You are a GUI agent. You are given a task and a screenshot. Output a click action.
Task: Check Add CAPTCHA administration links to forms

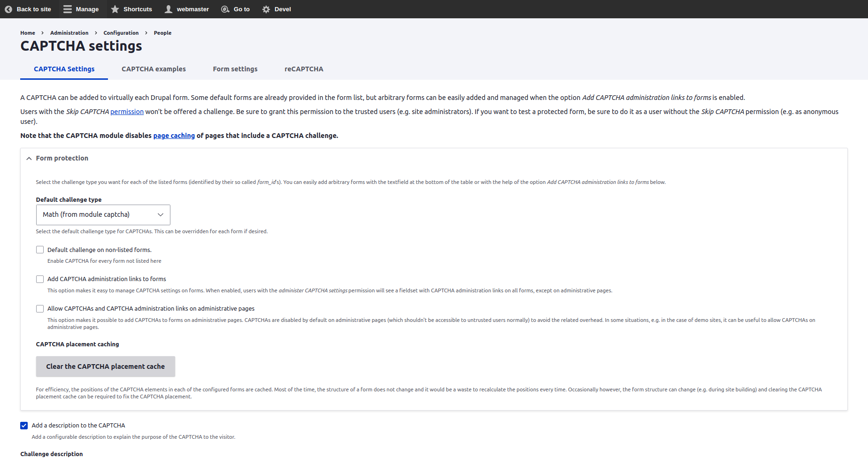40,279
